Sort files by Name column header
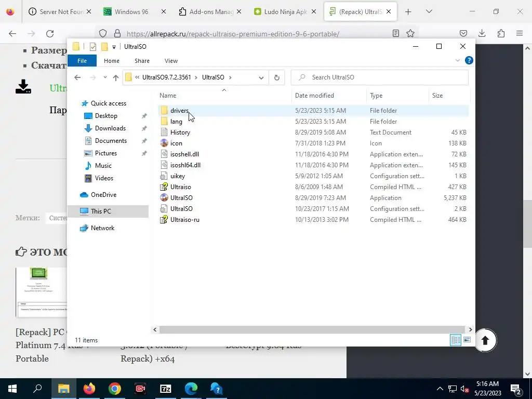Screen dimensions: 532x399 pos(224,96)
